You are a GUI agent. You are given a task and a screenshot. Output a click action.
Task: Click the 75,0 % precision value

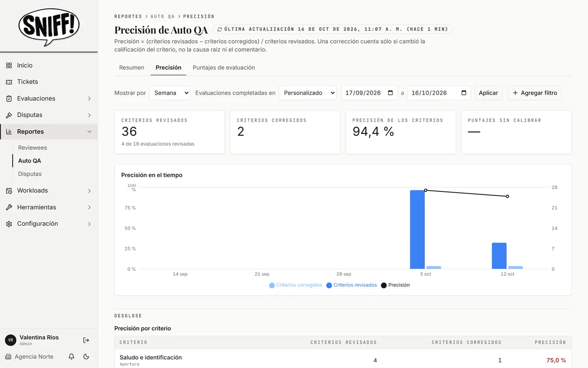coord(556,360)
